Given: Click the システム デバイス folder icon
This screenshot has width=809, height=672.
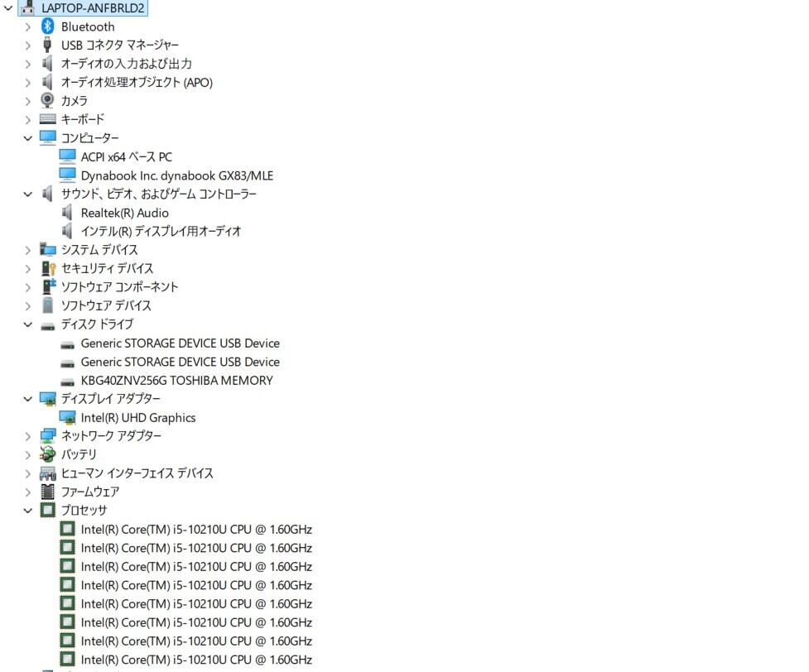Looking at the screenshot, I should [47, 250].
